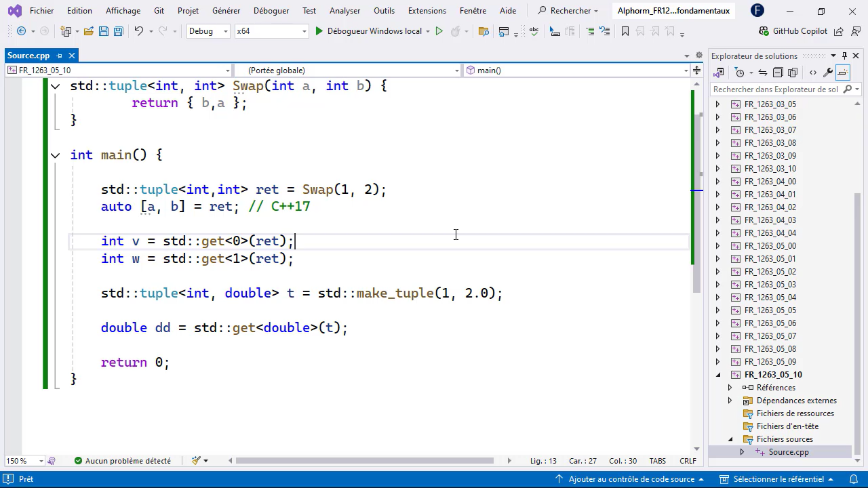Pin the Explorateur de solutions panel
This screenshot has width=868, height=488.
[844, 56]
